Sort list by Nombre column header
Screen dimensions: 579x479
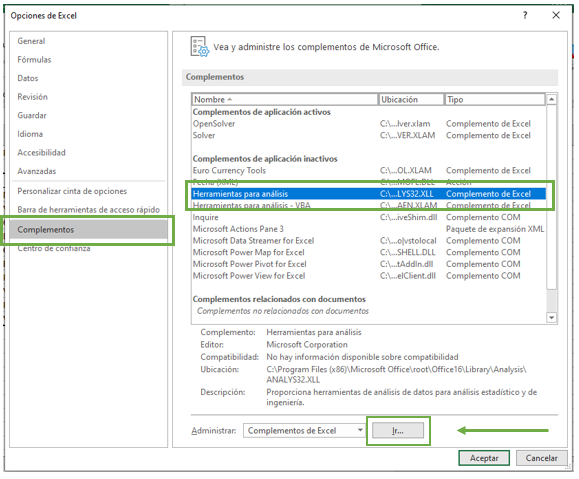pos(285,99)
